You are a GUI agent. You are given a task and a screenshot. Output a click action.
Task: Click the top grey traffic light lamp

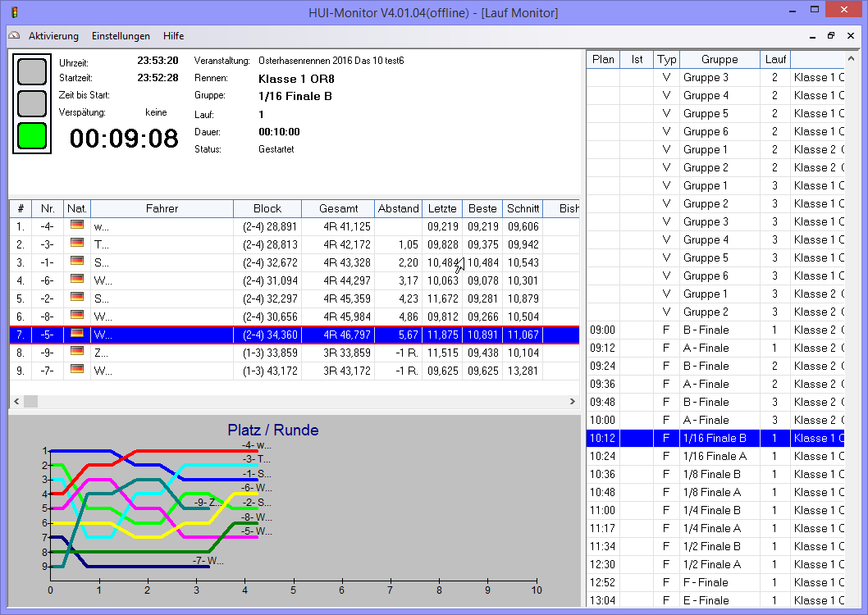(32, 71)
